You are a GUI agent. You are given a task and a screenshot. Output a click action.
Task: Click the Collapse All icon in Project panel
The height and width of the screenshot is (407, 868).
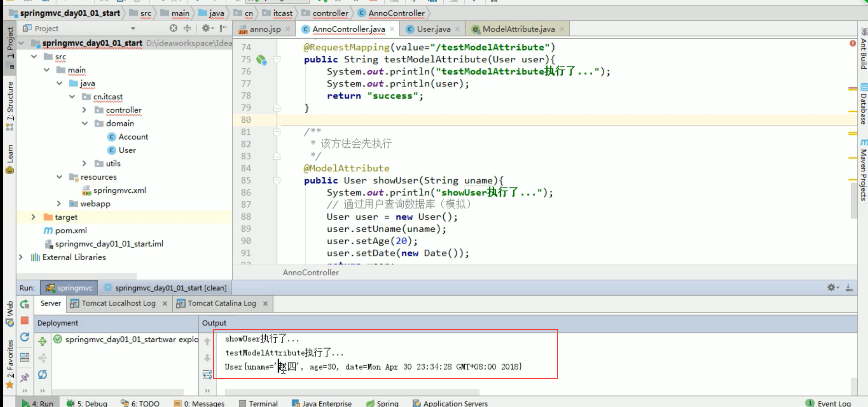click(187, 28)
